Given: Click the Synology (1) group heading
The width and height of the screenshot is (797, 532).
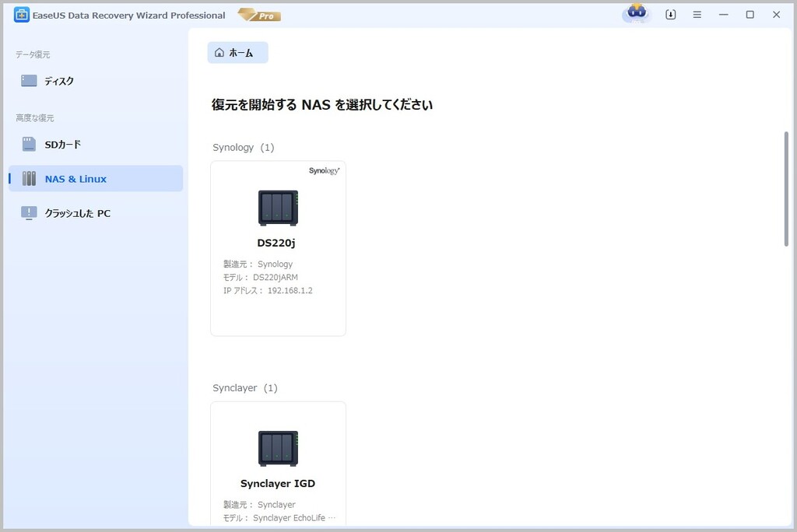Looking at the screenshot, I should tap(243, 147).
